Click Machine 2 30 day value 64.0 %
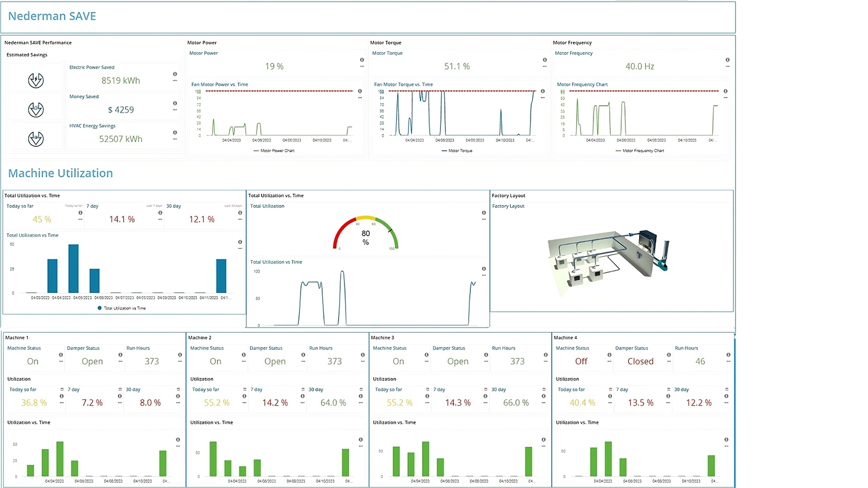Screen dimensions: 868x488 333,403
